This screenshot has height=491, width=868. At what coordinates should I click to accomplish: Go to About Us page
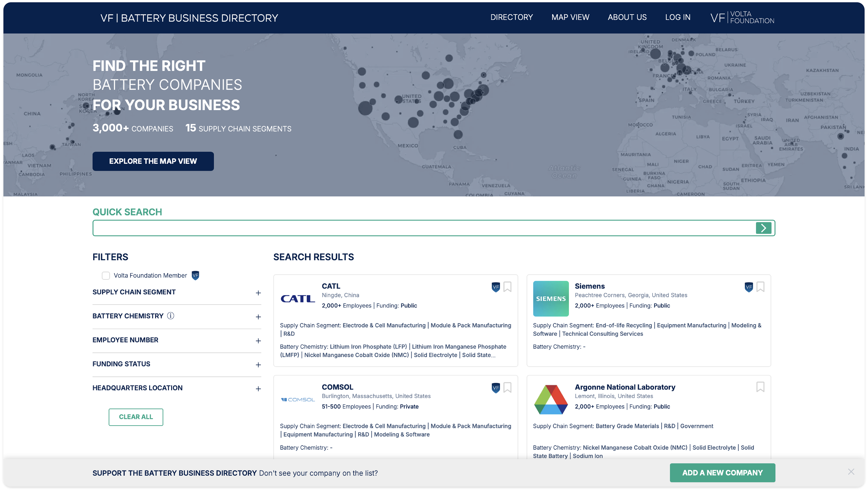(627, 17)
